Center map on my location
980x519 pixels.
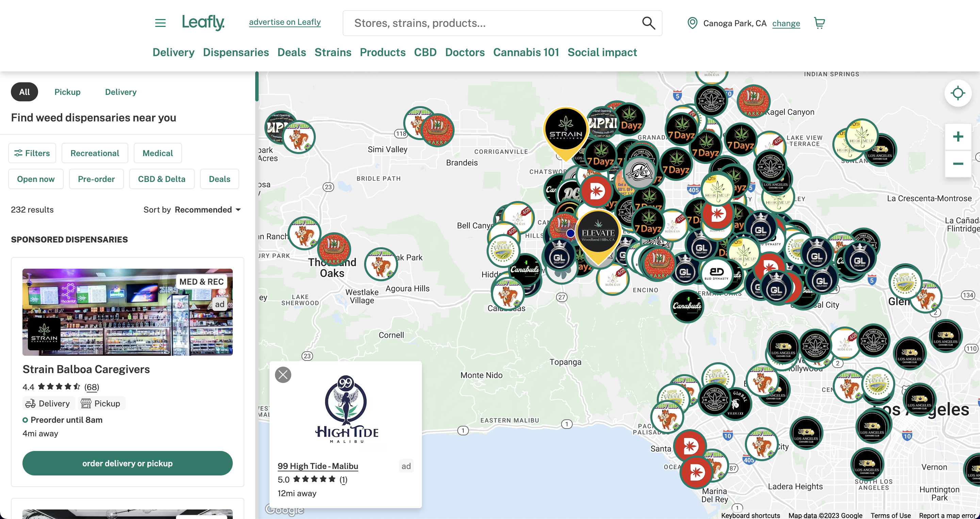click(958, 94)
